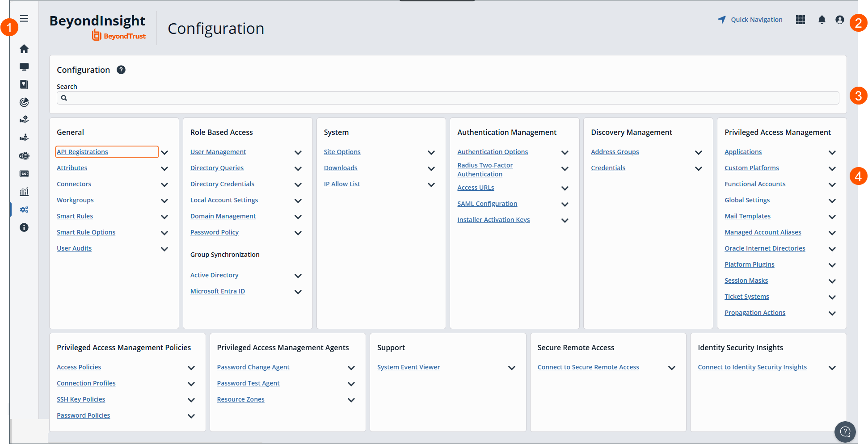Open the globe grid sidebar icon
The image size is (868, 444).
(24, 156)
